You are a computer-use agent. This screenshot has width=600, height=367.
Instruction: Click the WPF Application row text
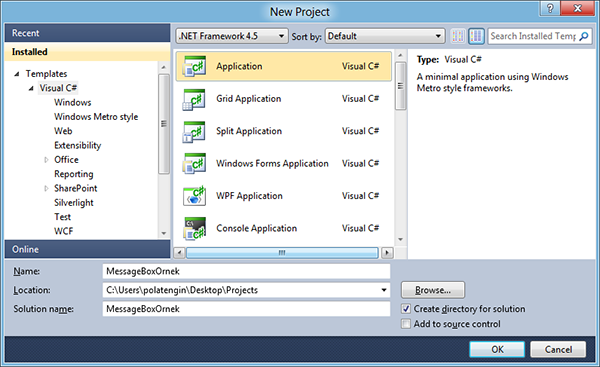249,196
